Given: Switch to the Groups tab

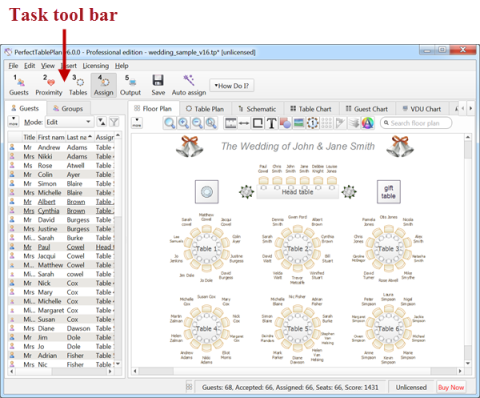Looking at the screenshot, I should tap(68, 109).
